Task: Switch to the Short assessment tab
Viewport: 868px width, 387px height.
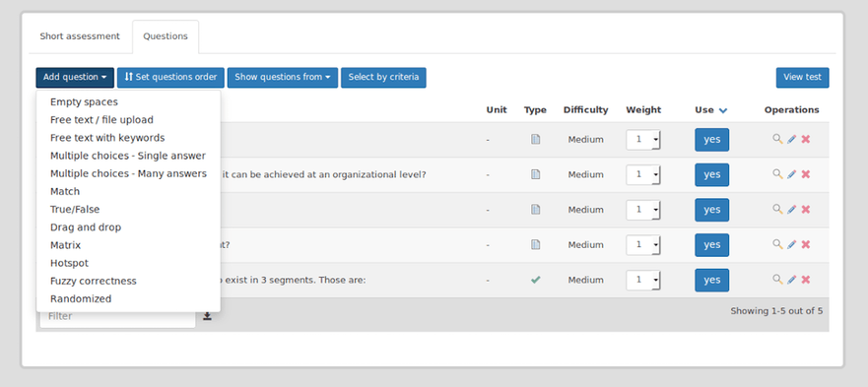Action: click(80, 36)
